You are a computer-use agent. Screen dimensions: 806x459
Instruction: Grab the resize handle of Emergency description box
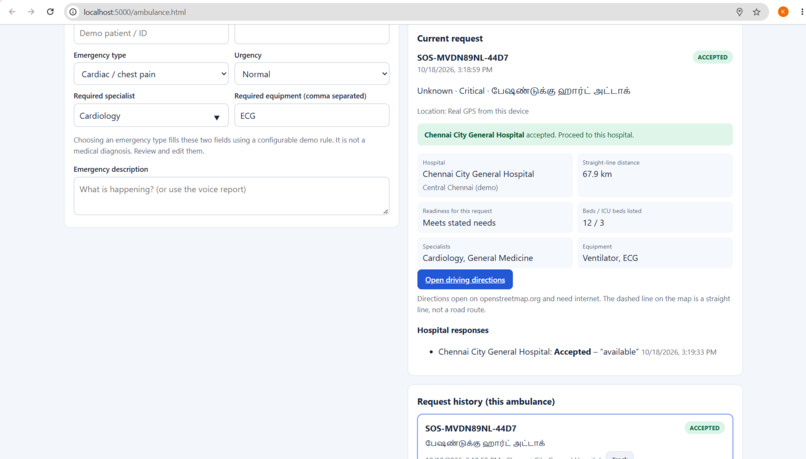tap(386, 211)
